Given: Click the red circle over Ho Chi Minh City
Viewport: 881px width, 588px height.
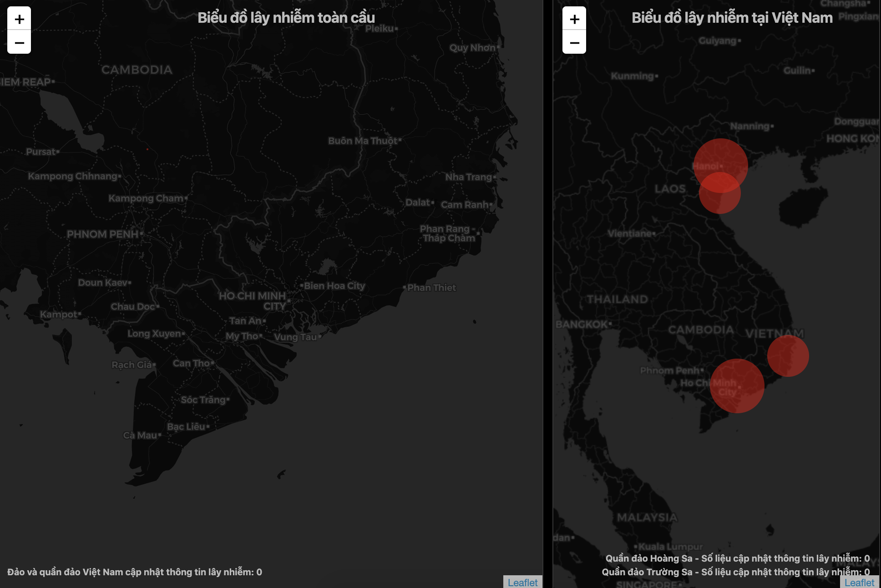Looking at the screenshot, I should 737,386.
